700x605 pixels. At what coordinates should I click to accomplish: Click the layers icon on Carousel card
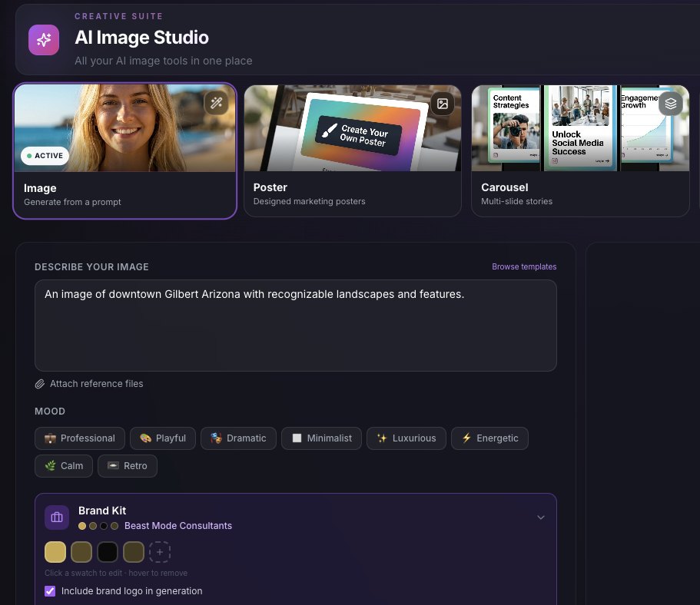pyautogui.click(x=671, y=104)
